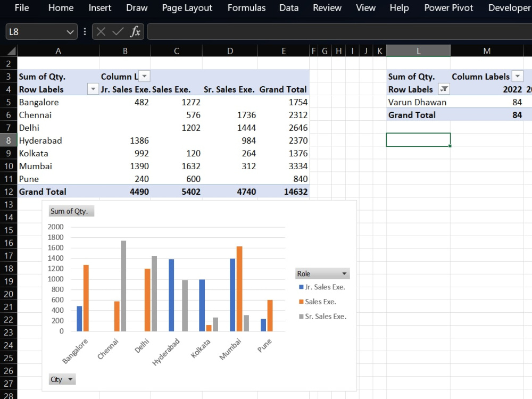Open the Name Box dropdown arrow
532x399 pixels.
[x=70, y=32]
